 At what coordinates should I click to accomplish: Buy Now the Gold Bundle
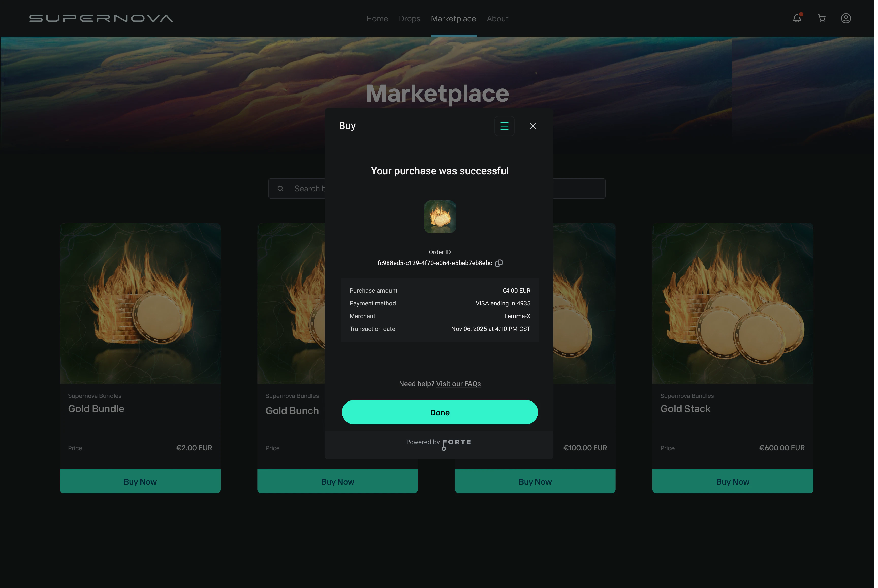click(x=140, y=482)
